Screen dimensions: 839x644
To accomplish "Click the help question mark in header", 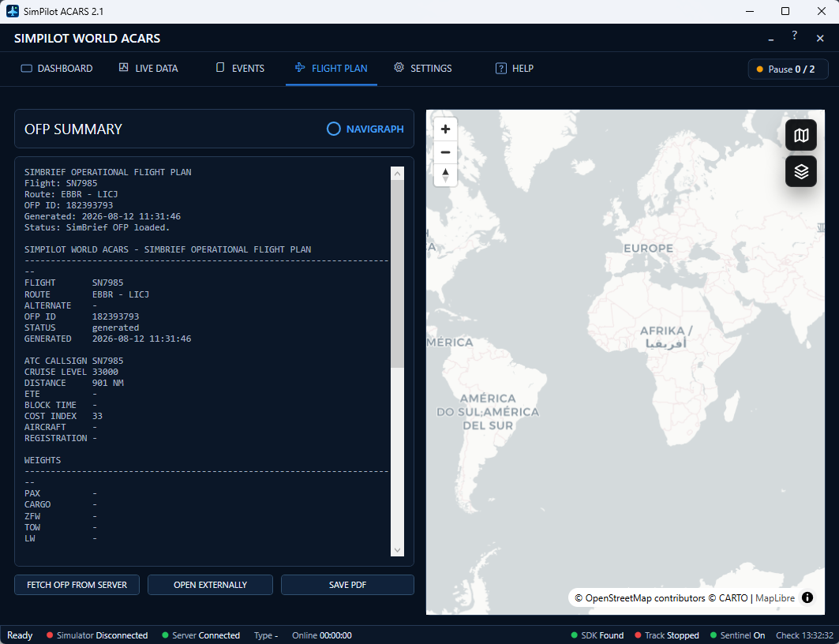I will 795,36.
